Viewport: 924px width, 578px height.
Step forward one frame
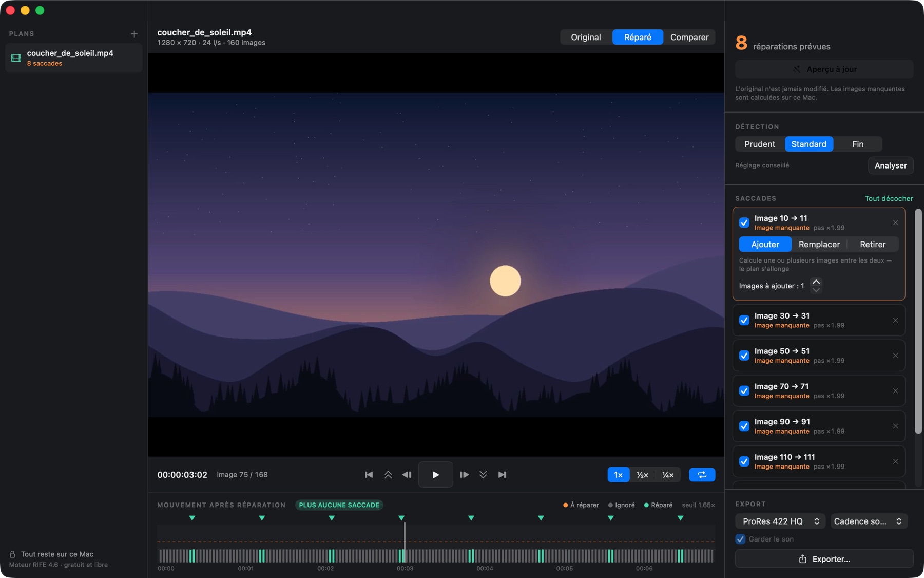tap(464, 475)
